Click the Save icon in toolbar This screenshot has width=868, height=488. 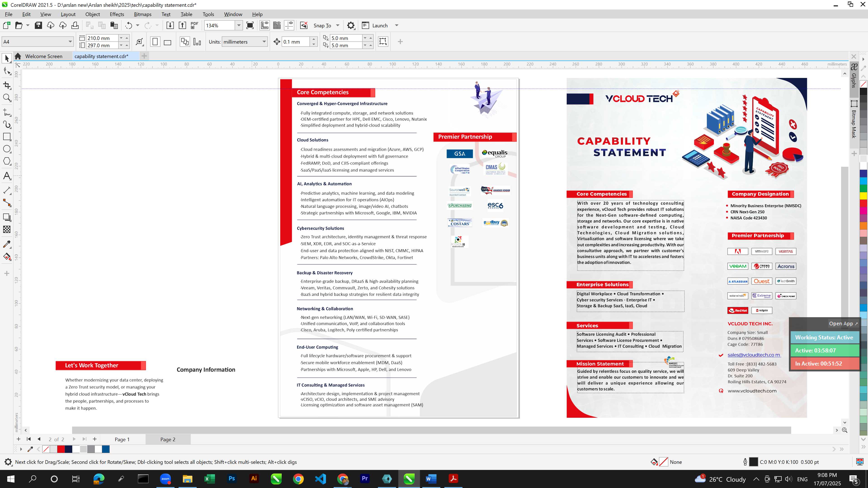pyautogui.click(x=38, y=26)
